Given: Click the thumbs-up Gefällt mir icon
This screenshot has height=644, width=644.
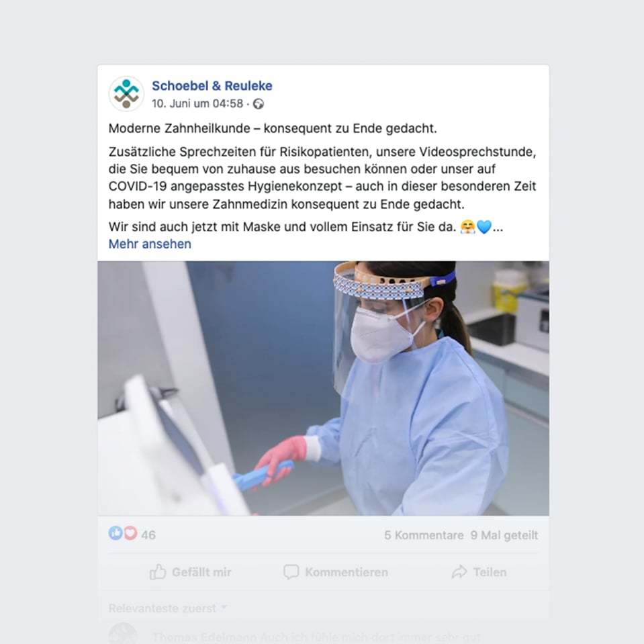Looking at the screenshot, I should pyautogui.click(x=158, y=571).
